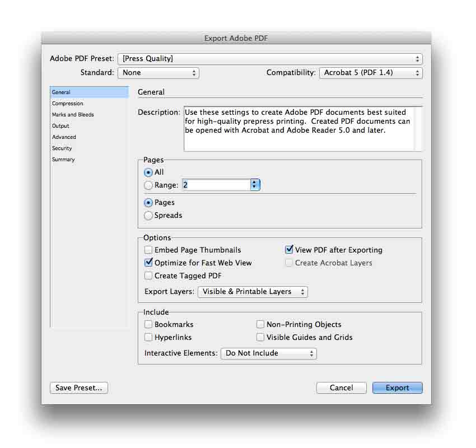The height and width of the screenshot is (448, 476).
Task: Open Interactive Elements dropdown
Action: tap(269, 353)
